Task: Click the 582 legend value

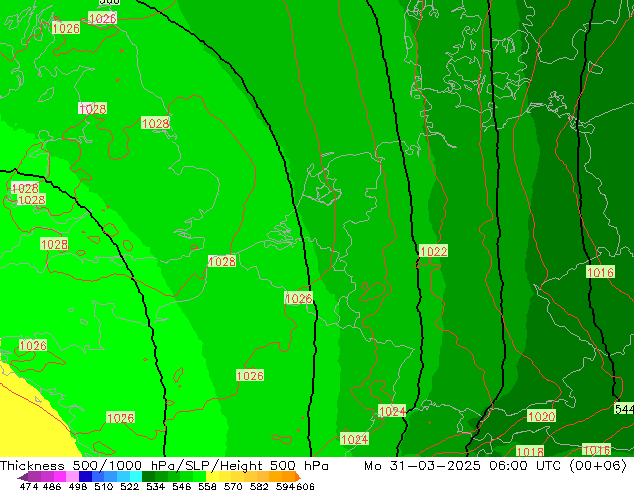Action: coord(259,486)
